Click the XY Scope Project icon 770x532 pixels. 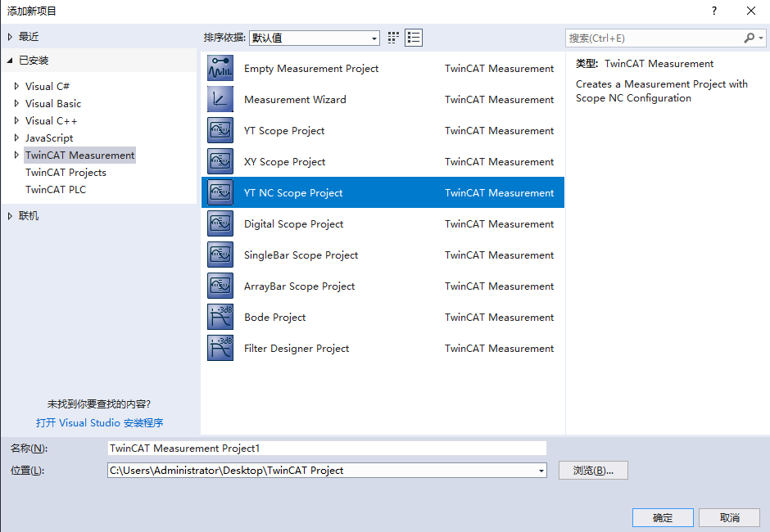[220, 161]
